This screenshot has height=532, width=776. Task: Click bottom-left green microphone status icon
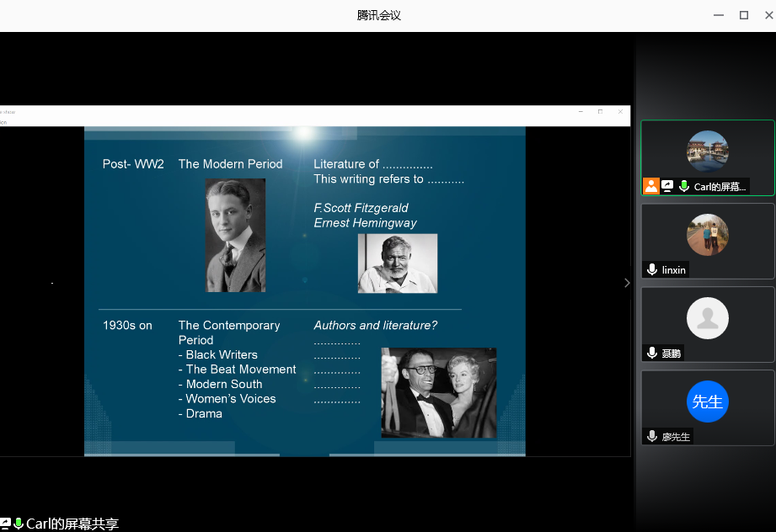pos(19,524)
